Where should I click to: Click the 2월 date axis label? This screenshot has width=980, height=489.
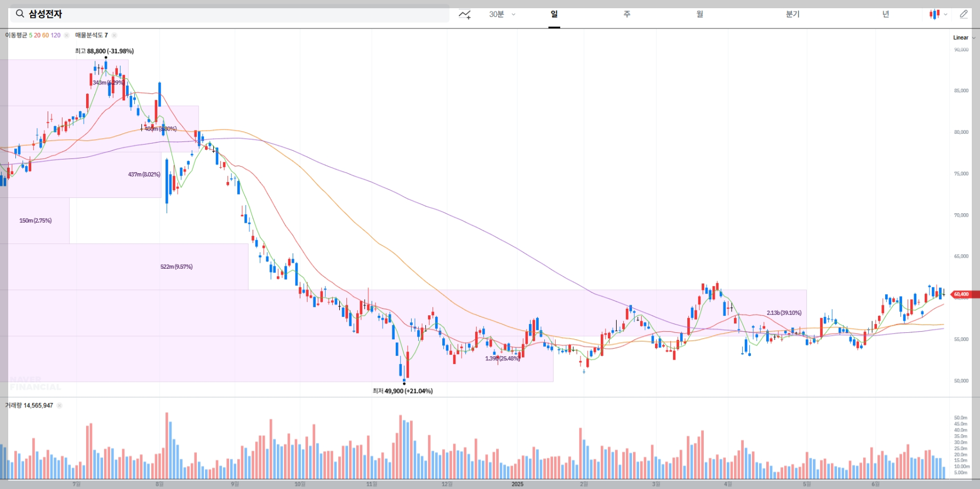(584, 484)
